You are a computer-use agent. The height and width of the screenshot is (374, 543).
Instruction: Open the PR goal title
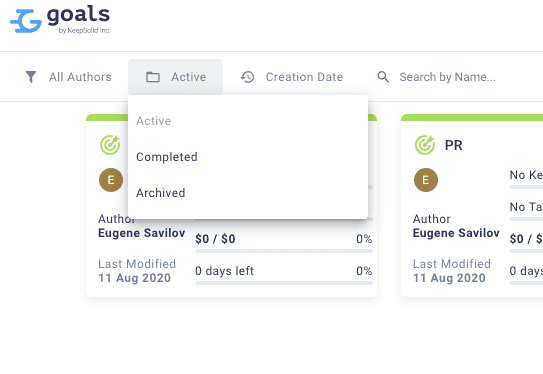(x=453, y=145)
